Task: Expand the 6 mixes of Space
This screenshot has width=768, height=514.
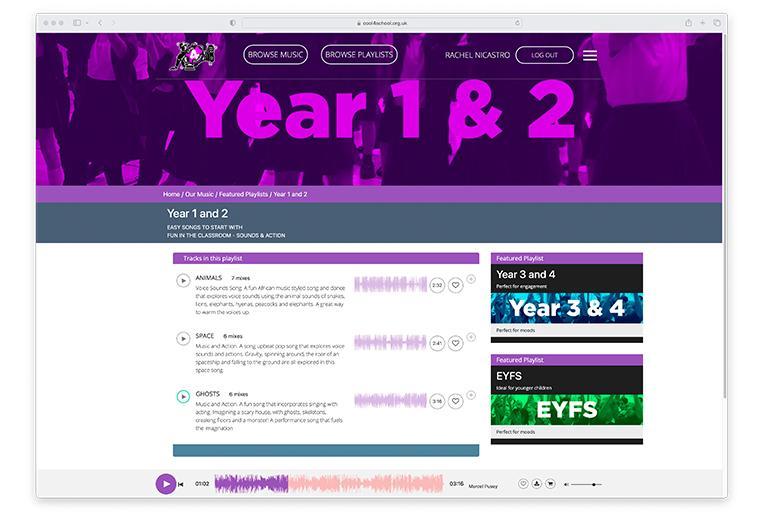Action: click(x=233, y=336)
